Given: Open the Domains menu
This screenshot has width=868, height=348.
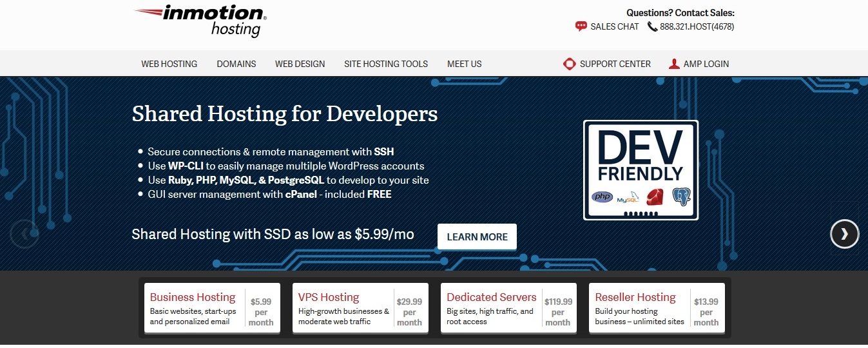Looking at the screenshot, I should pyautogui.click(x=236, y=64).
